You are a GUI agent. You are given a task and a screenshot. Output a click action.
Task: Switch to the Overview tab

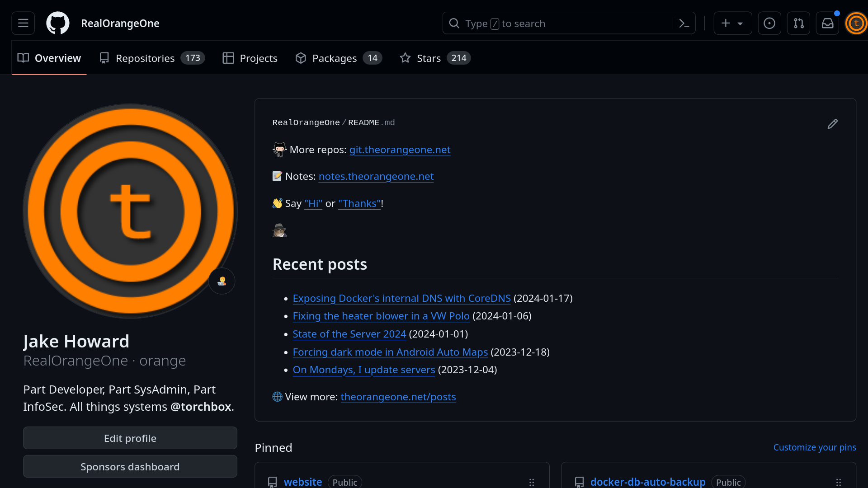coord(49,58)
